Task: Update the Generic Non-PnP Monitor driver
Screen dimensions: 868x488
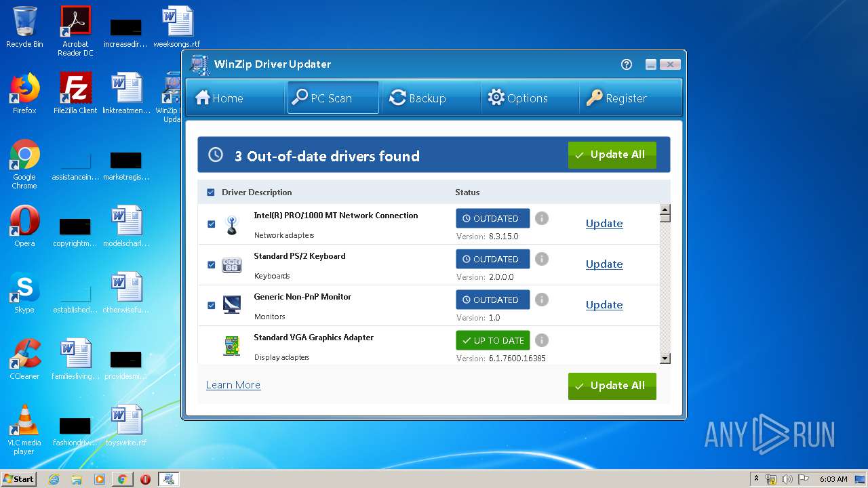Action: coord(604,305)
